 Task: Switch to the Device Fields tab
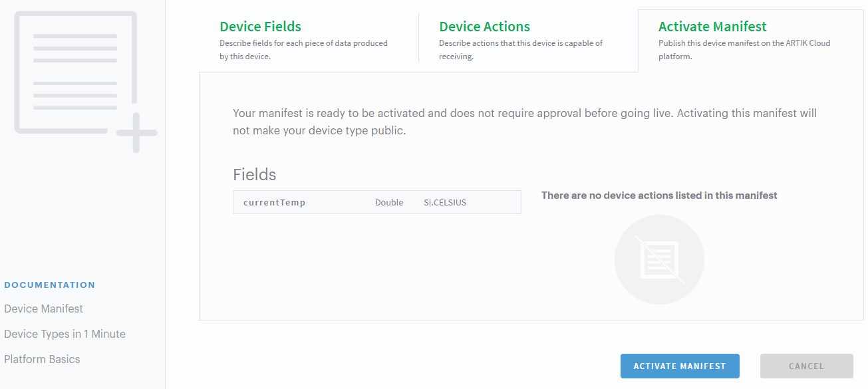point(261,27)
